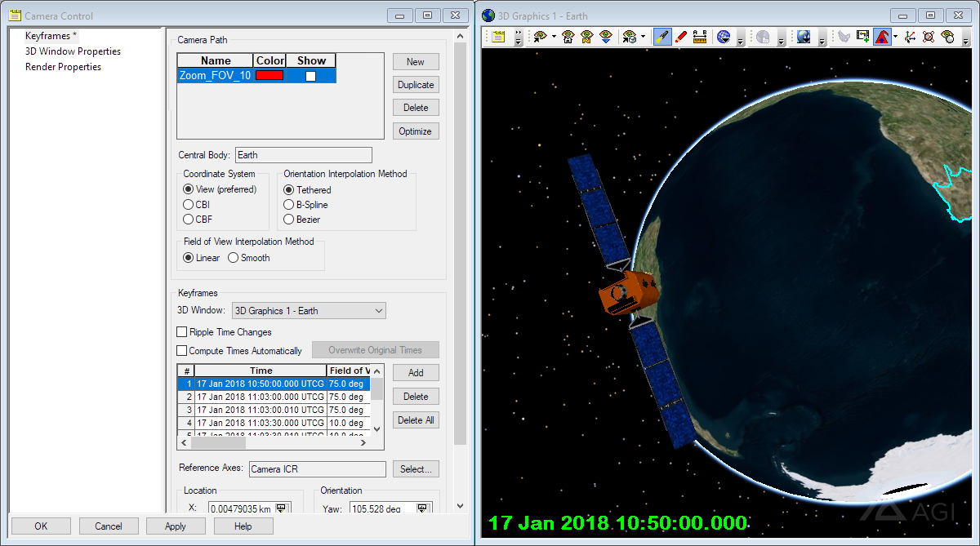Select B-Spline orientation interpolation

pos(288,205)
